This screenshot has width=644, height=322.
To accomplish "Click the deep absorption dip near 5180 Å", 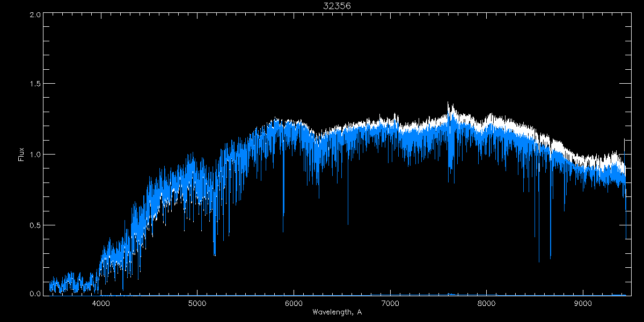I will click(215, 253).
